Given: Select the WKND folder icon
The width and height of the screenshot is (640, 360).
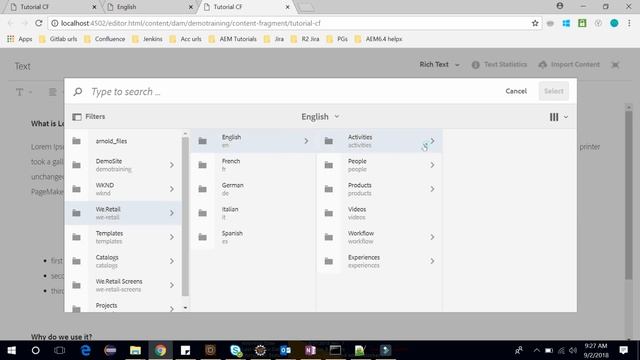Looking at the screenshot, I should [76, 189].
